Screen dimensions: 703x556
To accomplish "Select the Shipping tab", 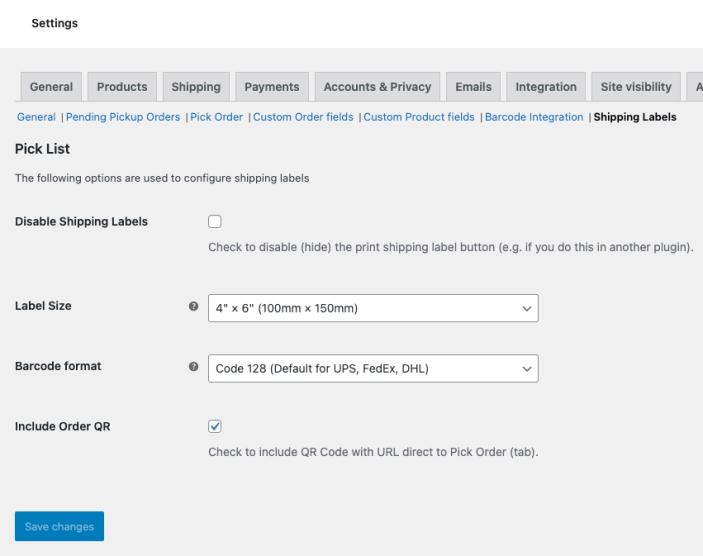I will [196, 87].
